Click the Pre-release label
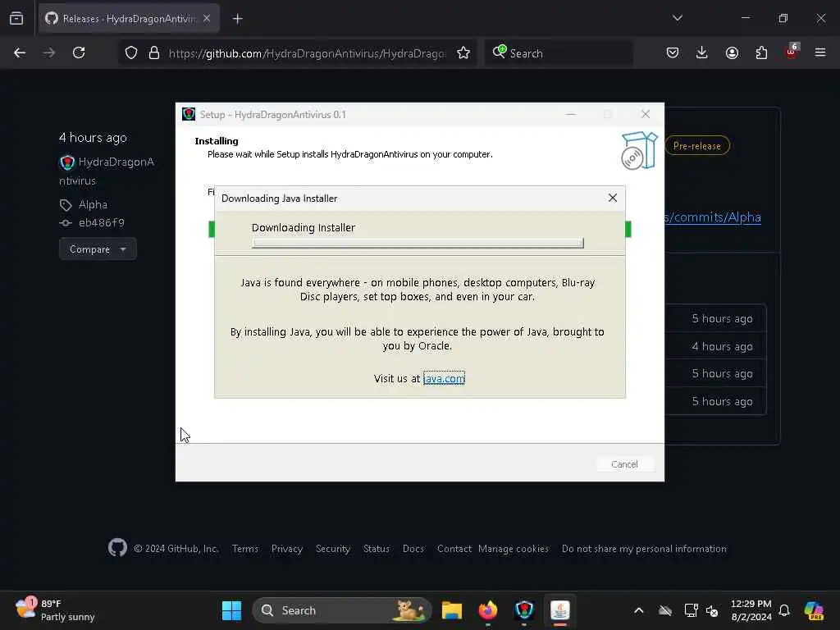Image resolution: width=840 pixels, height=630 pixels. (697, 146)
